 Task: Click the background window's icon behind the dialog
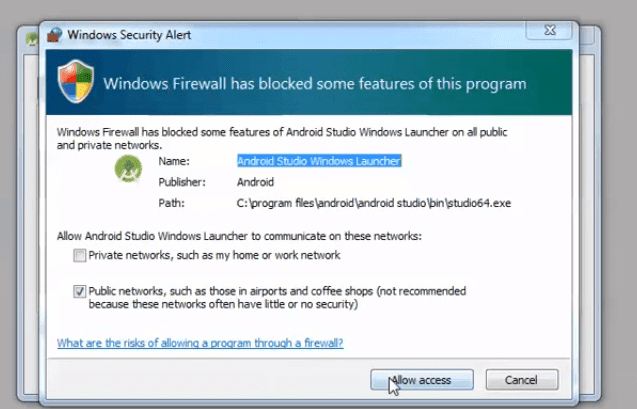[x=32, y=38]
